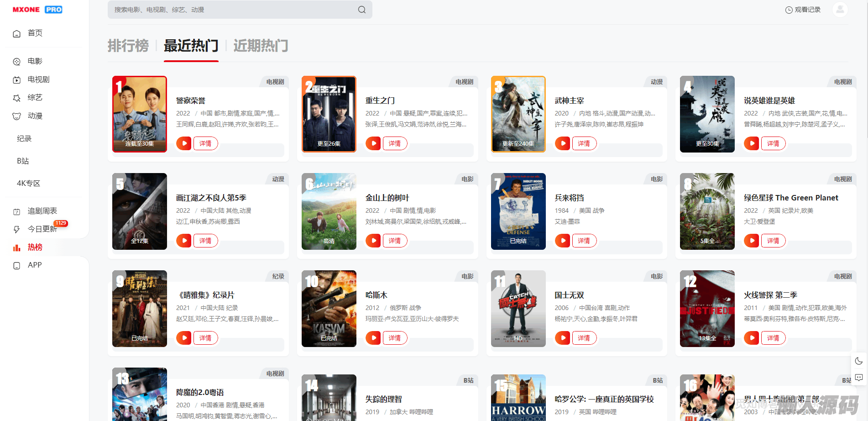Image resolution: width=868 pixels, height=421 pixels.
Task: Open 警察荣誉 poster thumbnail
Action: (x=140, y=114)
